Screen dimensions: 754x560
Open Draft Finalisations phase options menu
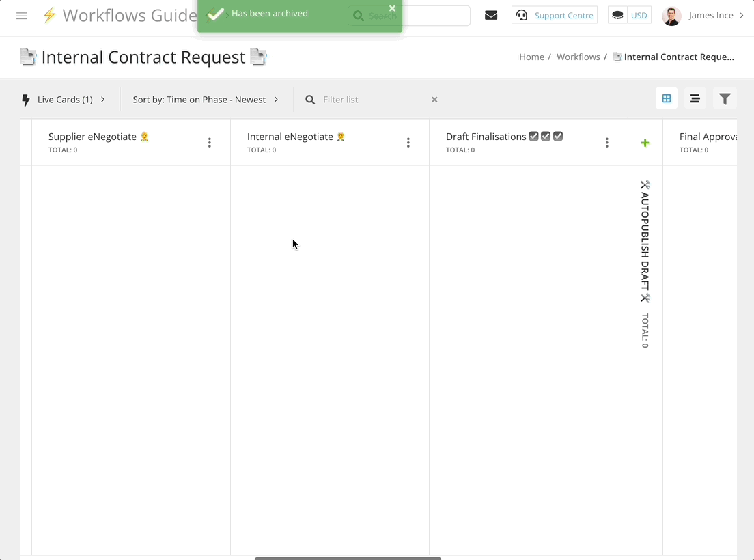pyautogui.click(x=607, y=142)
